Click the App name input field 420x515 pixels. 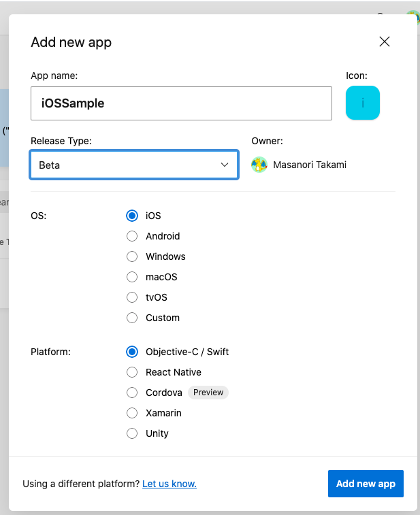(x=181, y=103)
